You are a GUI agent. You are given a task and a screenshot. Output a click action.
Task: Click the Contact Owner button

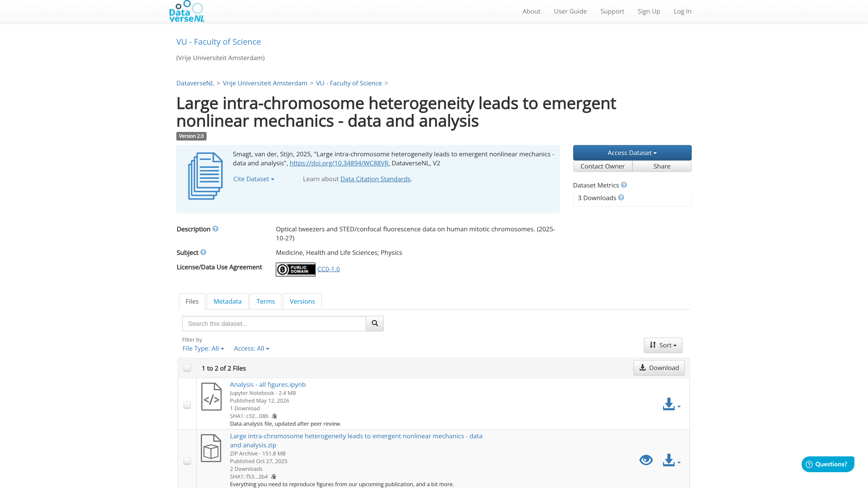pos(602,166)
